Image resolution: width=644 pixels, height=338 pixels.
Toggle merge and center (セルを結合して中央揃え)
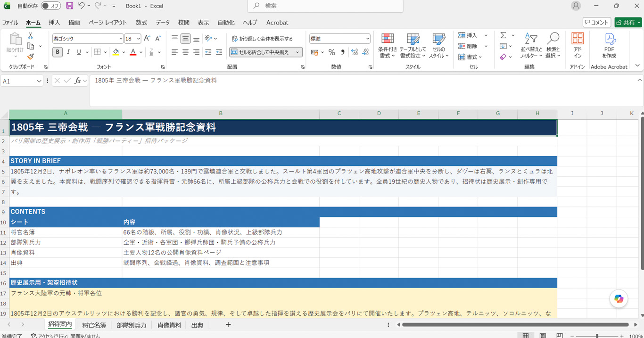[261, 52]
